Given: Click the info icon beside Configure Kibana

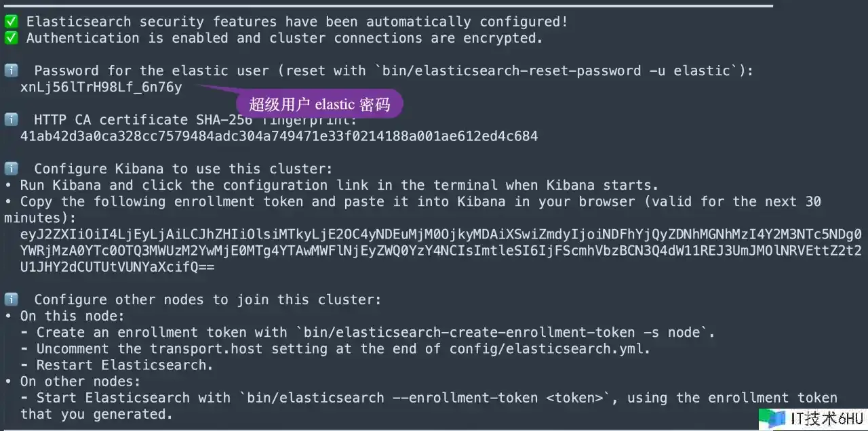Looking at the screenshot, I should tap(11, 169).
